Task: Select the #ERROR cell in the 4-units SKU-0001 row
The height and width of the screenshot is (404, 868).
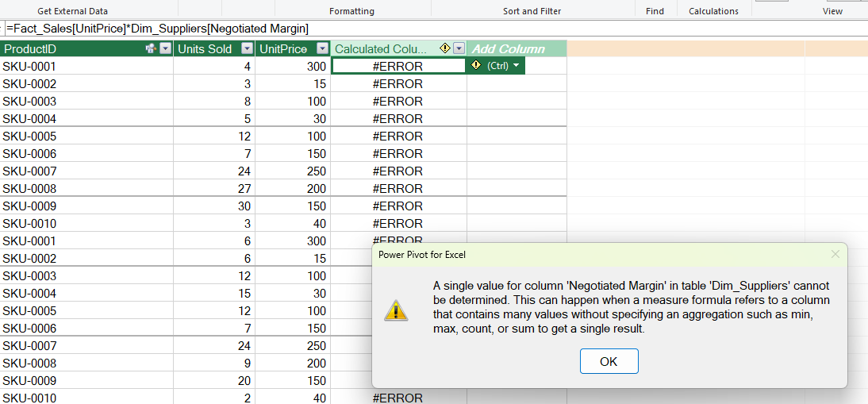Action: click(x=398, y=67)
